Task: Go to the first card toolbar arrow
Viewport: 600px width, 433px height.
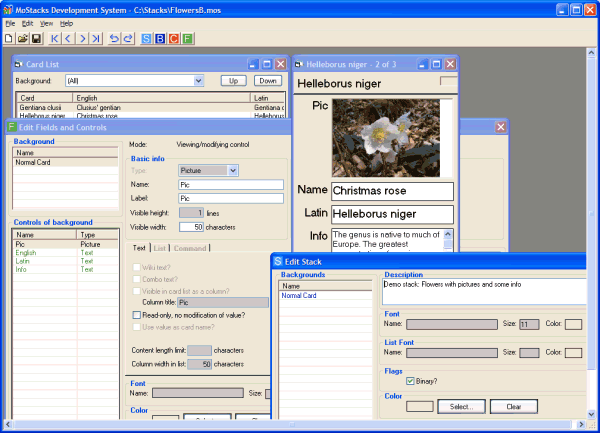Action: coord(54,38)
